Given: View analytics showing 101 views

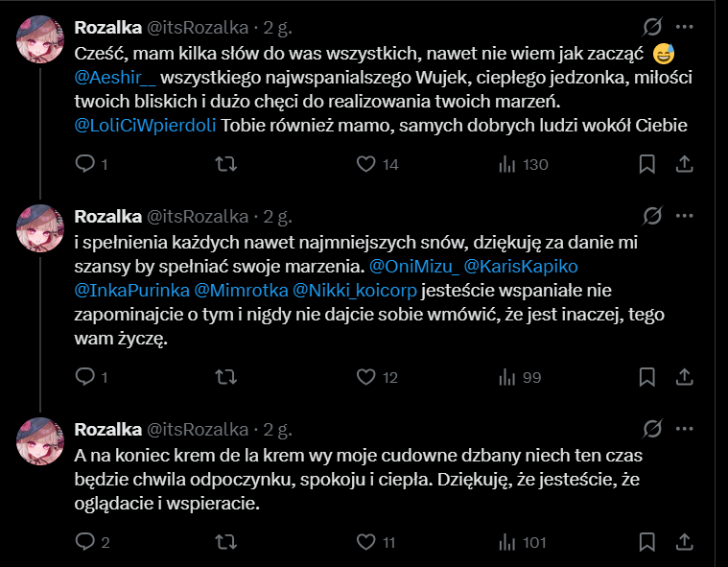Looking at the screenshot, I should 523,543.
